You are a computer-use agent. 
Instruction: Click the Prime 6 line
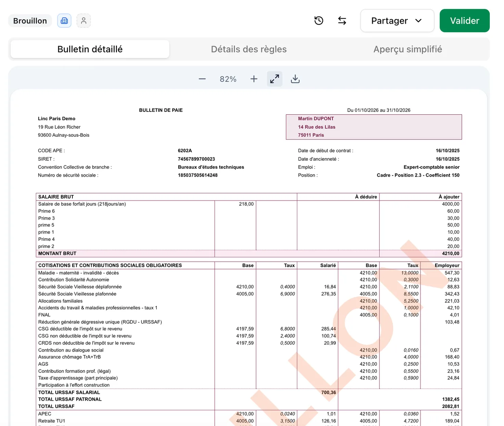pyautogui.click(x=249, y=211)
